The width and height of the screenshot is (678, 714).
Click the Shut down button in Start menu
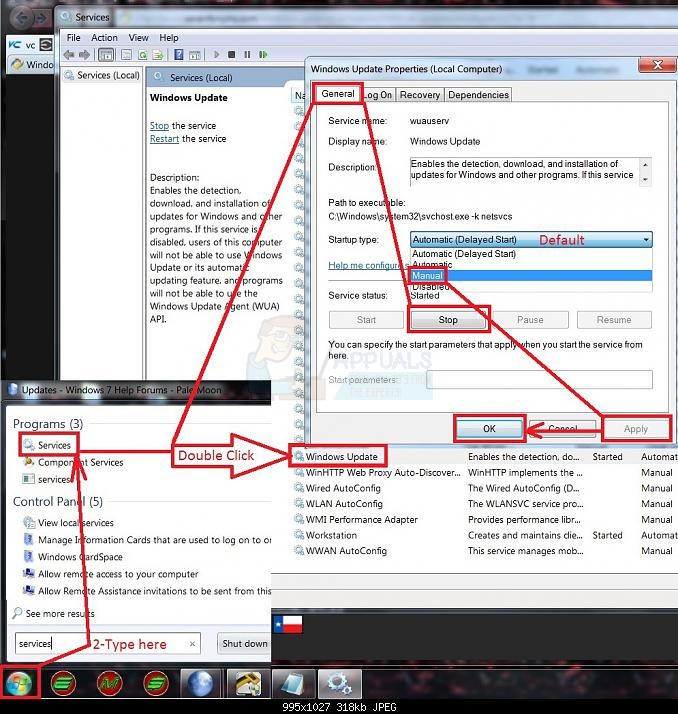point(245,643)
